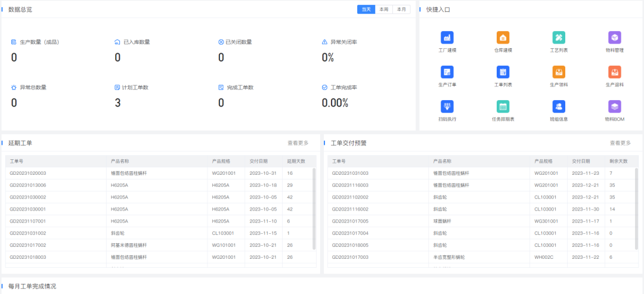Open the 工单列表 work order list icon
This screenshot has height=294, width=644.
pyautogui.click(x=503, y=72)
